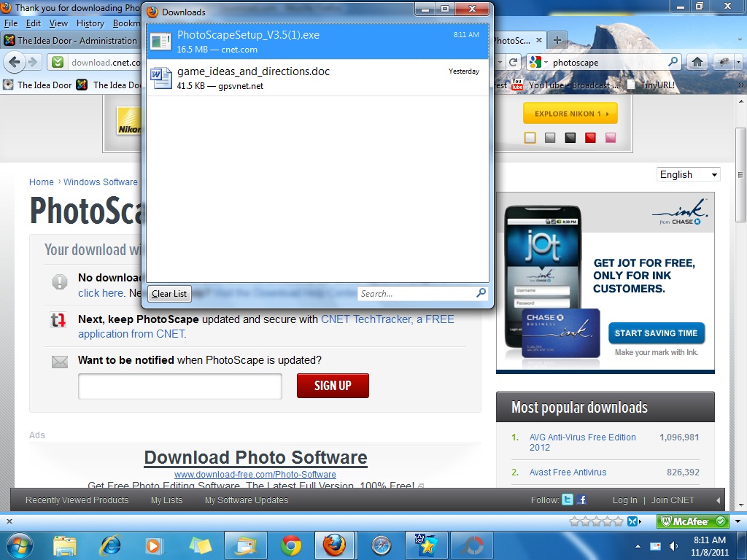Expand the CNET footer bar arrow

(718, 500)
